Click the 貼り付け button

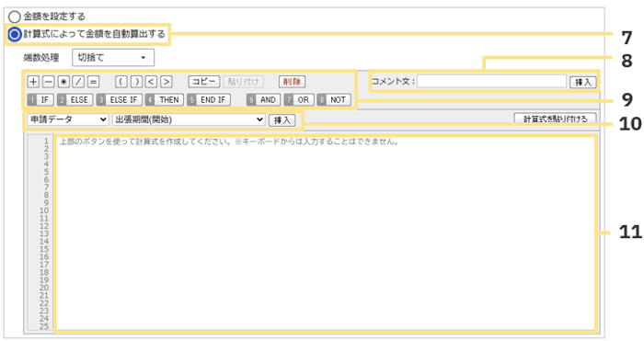click(244, 82)
